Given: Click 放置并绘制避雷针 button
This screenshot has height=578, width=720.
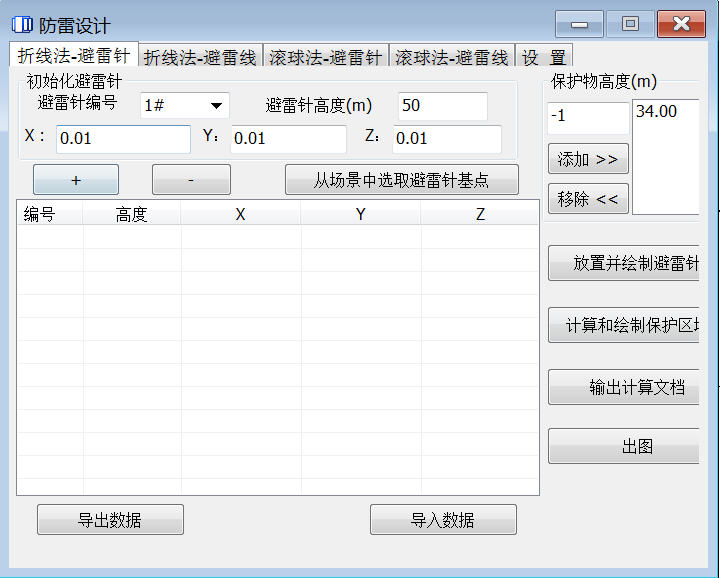Looking at the screenshot, I should 624,264.
